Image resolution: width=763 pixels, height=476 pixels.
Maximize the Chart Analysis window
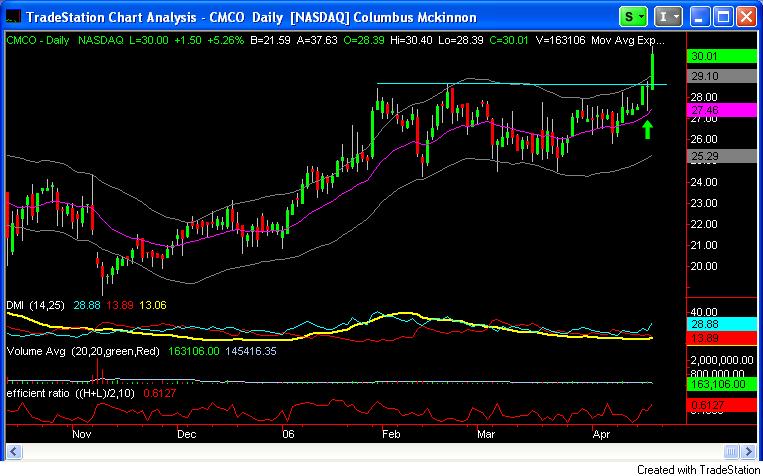724,18
